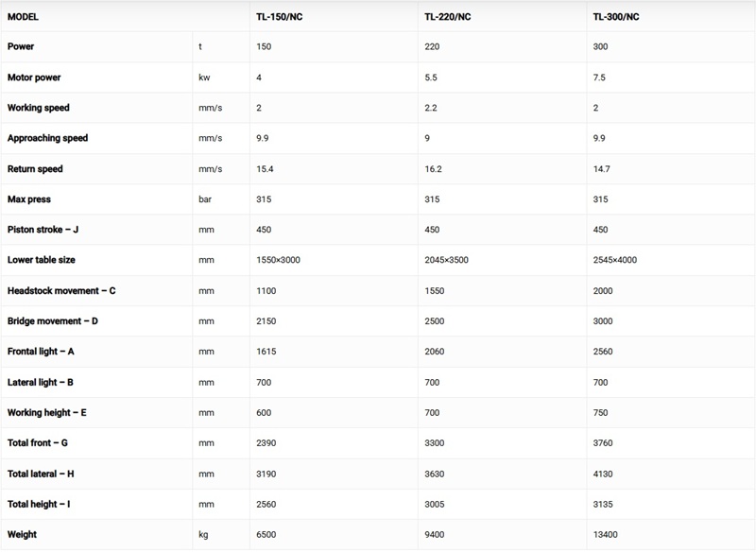The image size is (756, 552).
Task: Select the Working speed row label
Action: tap(39, 108)
